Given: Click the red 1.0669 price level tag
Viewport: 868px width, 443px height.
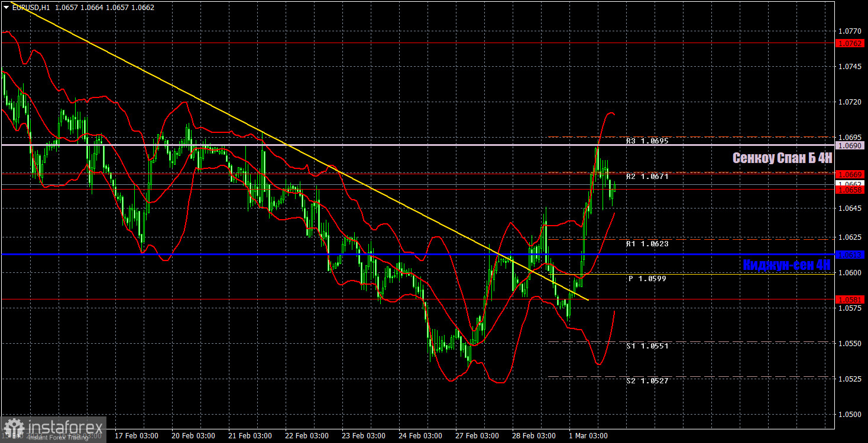Looking at the screenshot, I should (x=851, y=174).
